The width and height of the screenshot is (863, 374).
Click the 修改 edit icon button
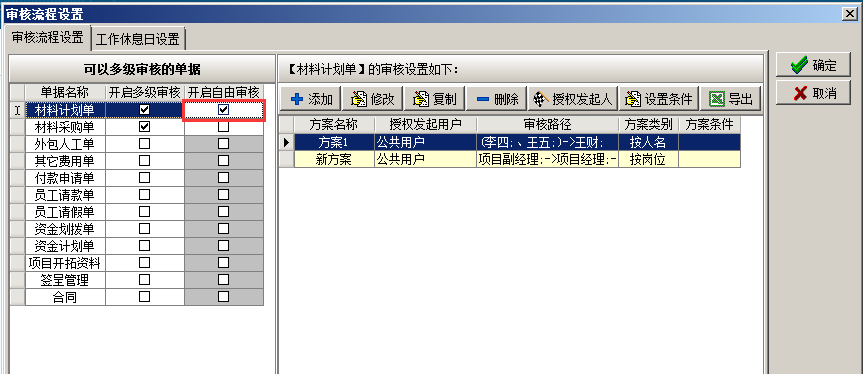373,99
